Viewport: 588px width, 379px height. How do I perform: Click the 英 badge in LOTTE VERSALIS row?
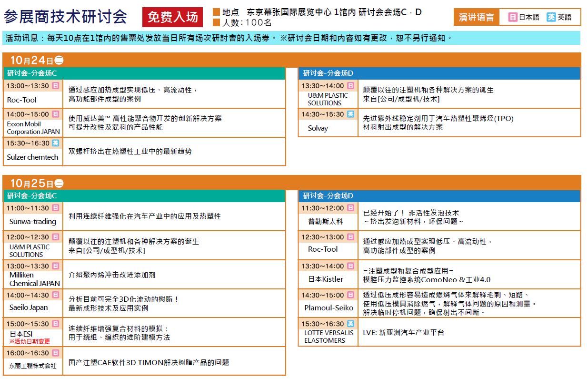coord(350,324)
